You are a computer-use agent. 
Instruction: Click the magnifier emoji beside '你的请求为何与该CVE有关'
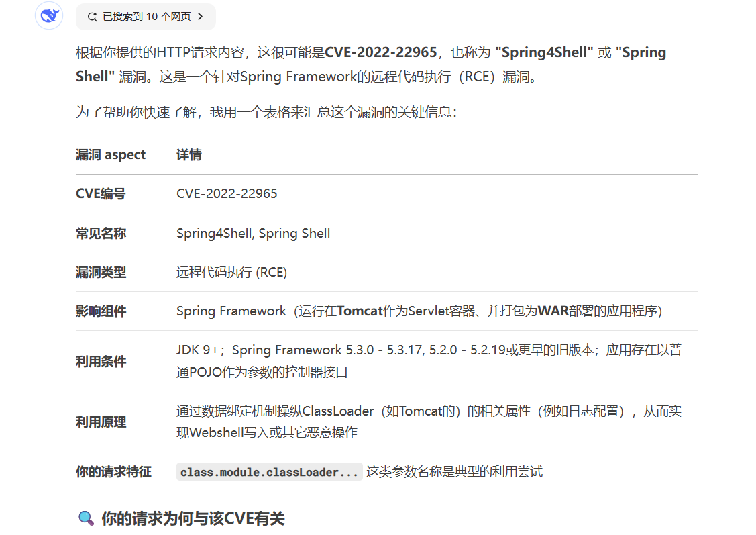[x=86, y=518]
